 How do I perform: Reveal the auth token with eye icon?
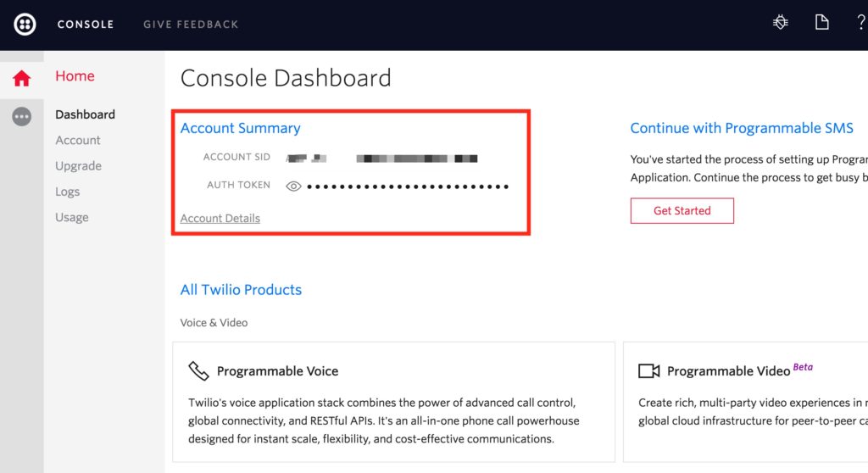(x=293, y=186)
